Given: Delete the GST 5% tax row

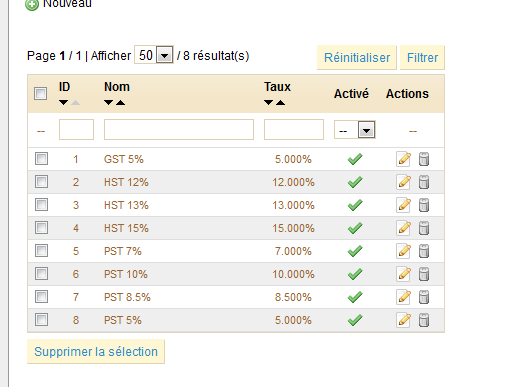Looking at the screenshot, I should click(424, 159).
